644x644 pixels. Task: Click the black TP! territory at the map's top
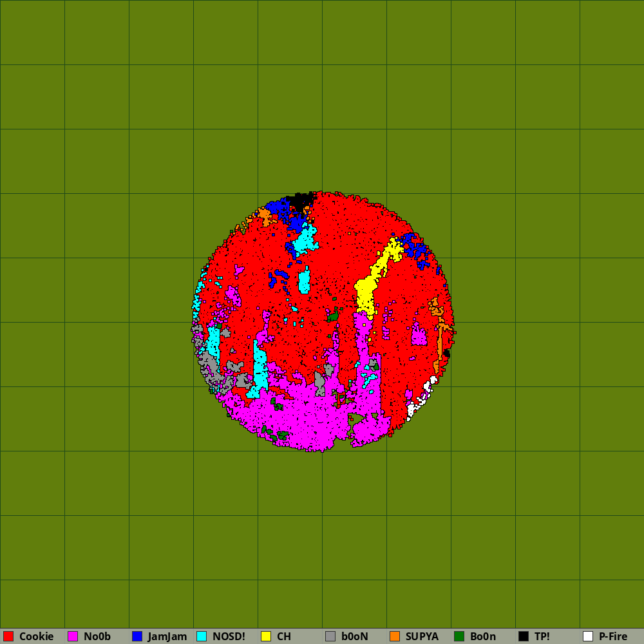(301, 201)
